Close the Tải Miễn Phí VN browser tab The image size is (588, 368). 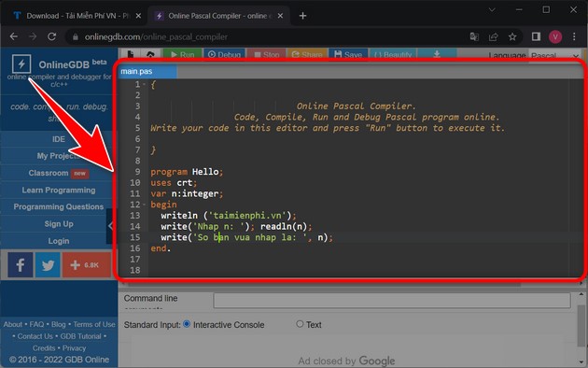[x=138, y=16]
